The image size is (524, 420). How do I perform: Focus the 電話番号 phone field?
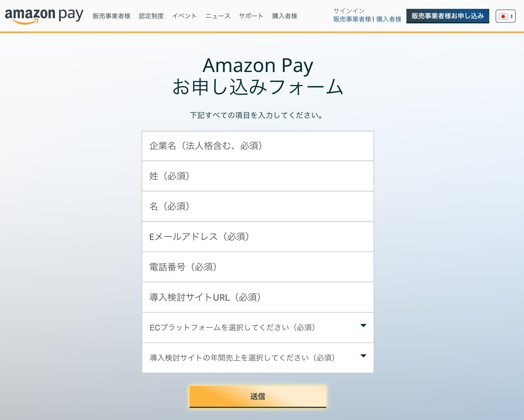coord(258,267)
